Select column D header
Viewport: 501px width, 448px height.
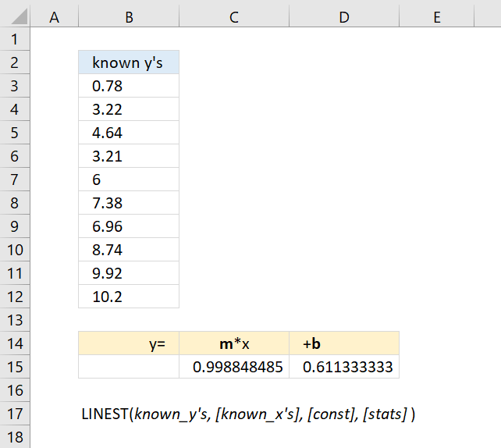pyautogui.click(x=344, y=17)
